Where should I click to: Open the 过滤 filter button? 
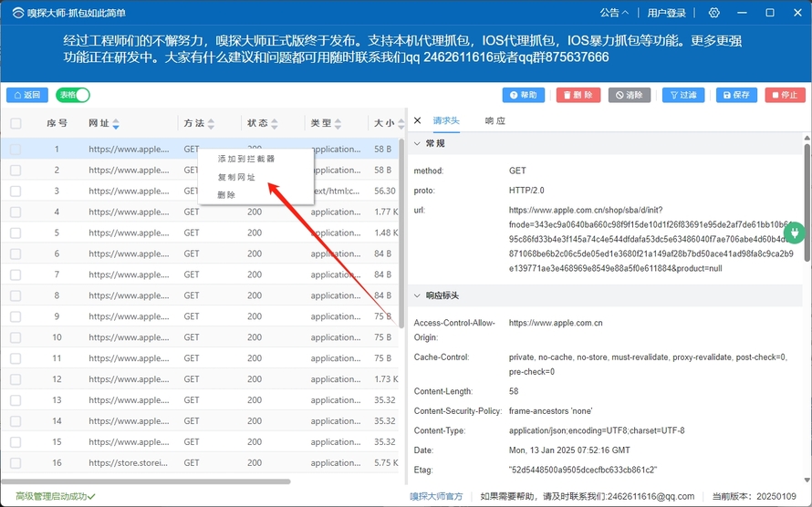point(682,95)
